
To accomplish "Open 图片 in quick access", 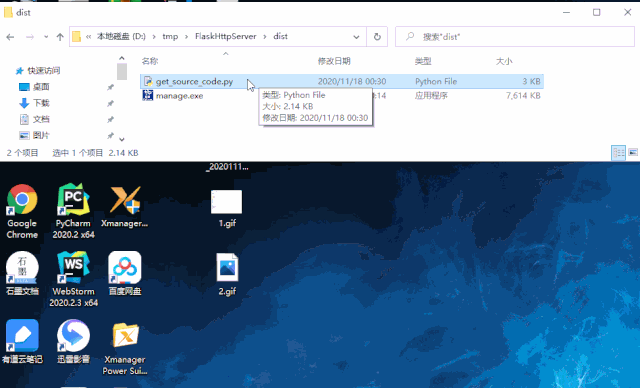I will click(x=41, y=135).
